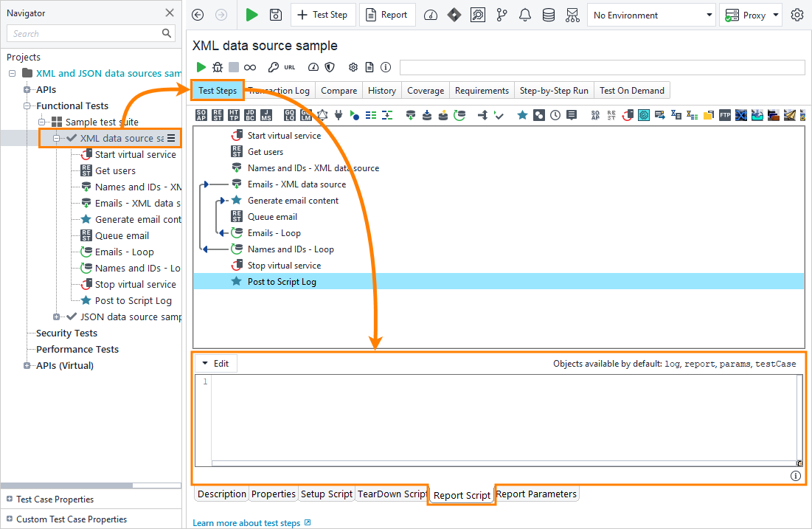This screenshot has height=529, width=812.
Task: Click the notifications bell icon
Action: pyautogui.click(x=525, y=15)
